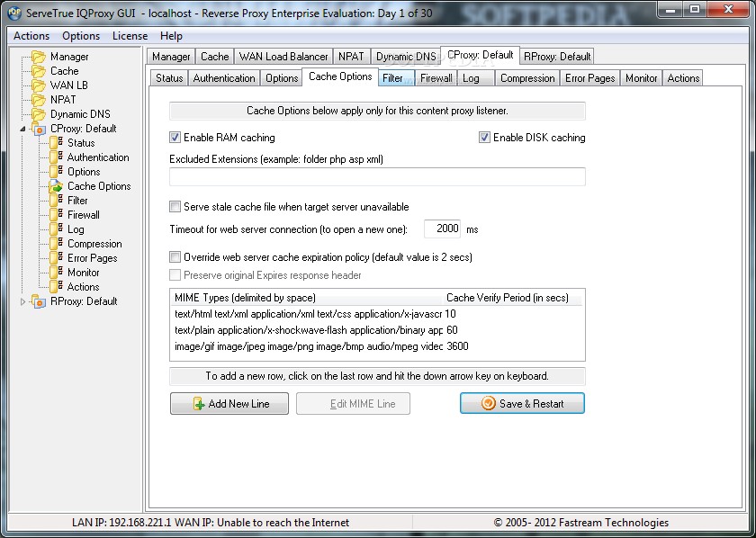Click the Cache folder icon in the tree

tap(39, 71)
